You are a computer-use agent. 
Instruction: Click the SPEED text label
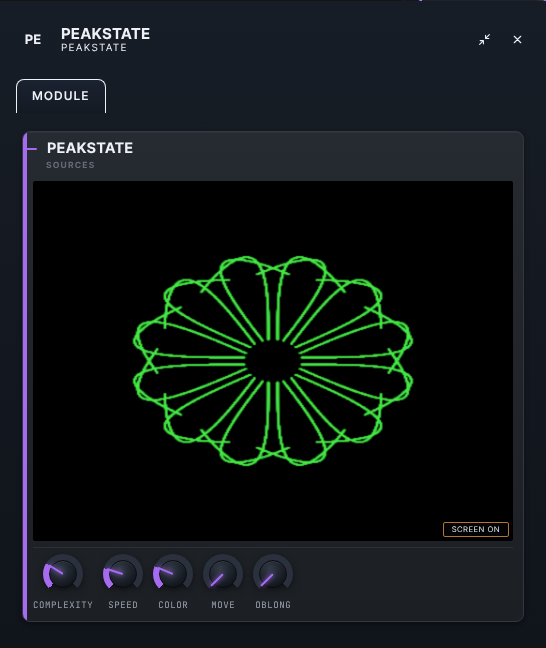click(123, 605)
